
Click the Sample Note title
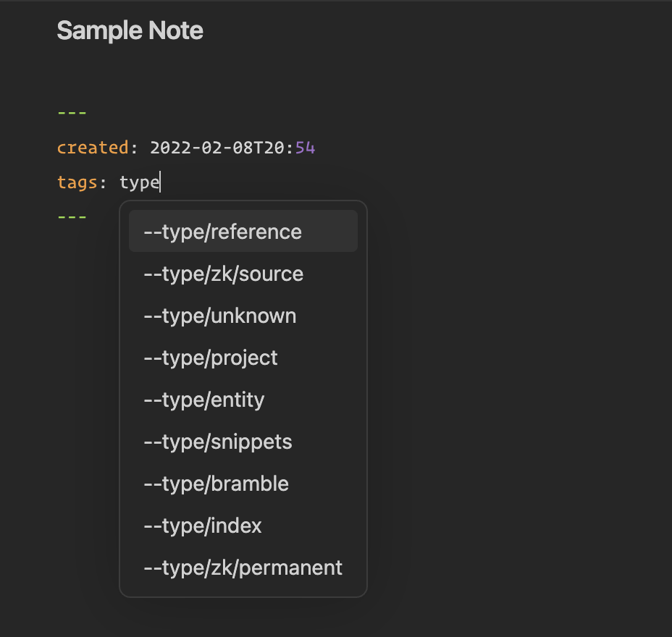click(x=130, y=30)
